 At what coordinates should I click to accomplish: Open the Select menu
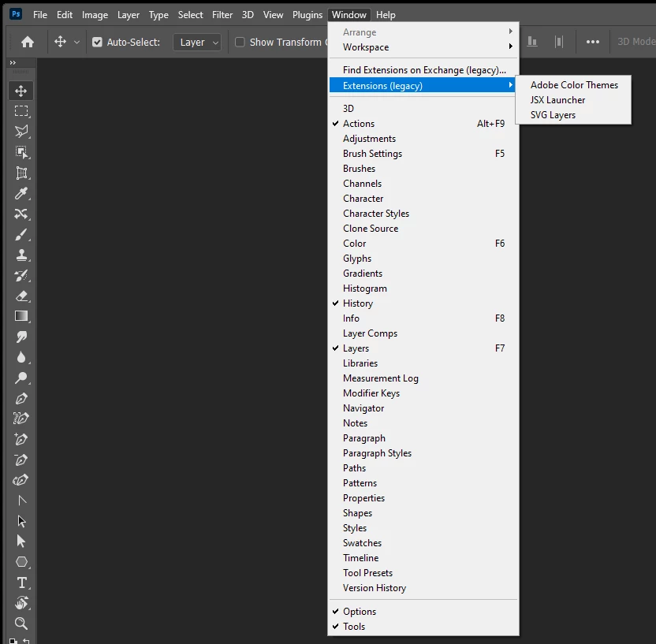[190, 15]
